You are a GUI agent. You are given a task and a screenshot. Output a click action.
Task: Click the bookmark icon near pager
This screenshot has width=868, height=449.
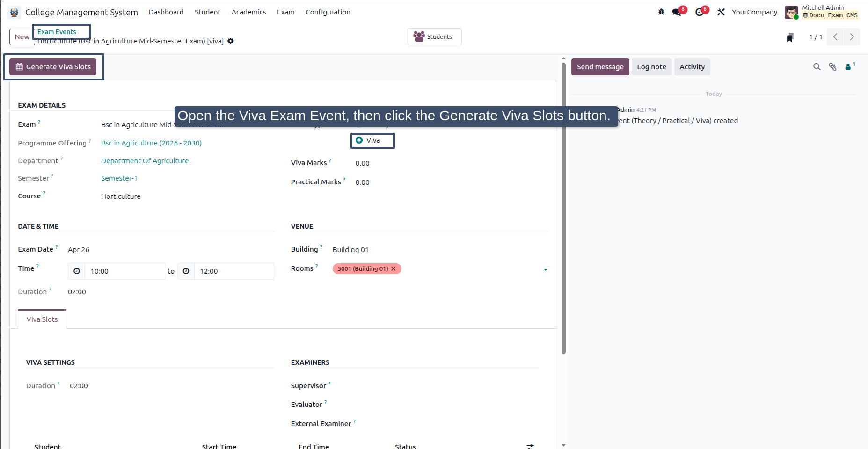(790, 37)
